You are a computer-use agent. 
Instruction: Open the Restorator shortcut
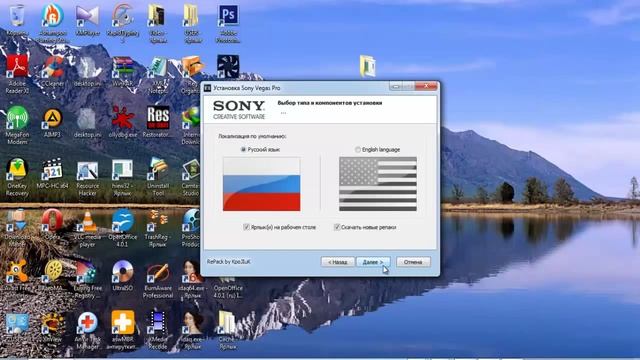click(158, 118)
